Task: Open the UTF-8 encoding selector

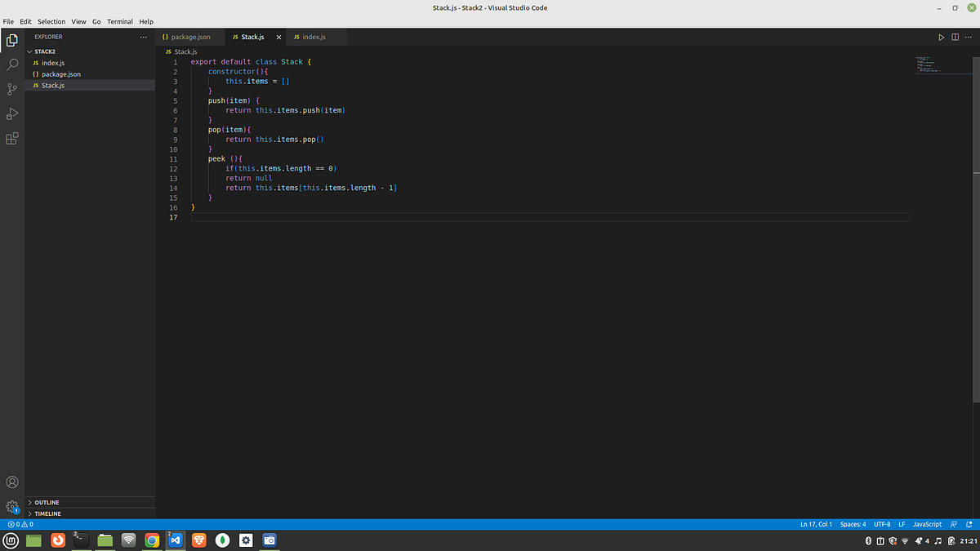Action: coord(882,524)
